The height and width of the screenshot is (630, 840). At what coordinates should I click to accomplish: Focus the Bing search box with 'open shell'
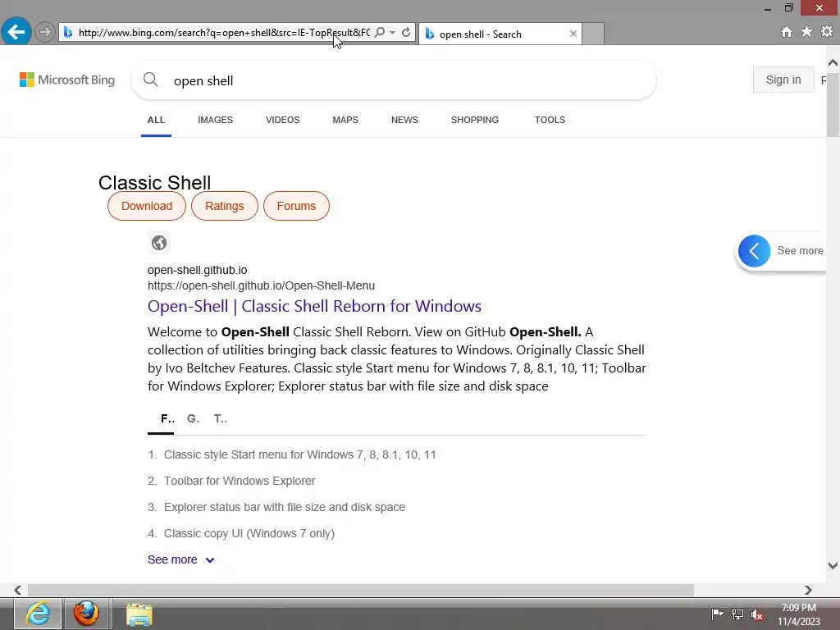coord(394,80)
